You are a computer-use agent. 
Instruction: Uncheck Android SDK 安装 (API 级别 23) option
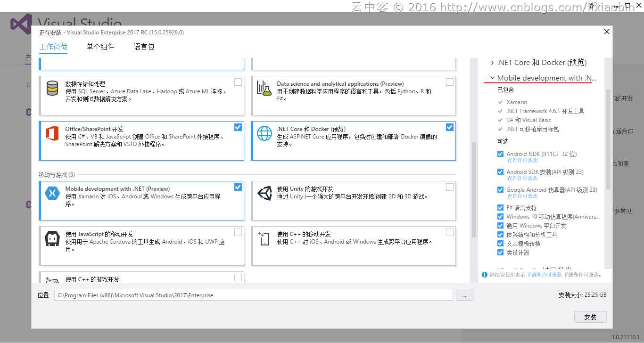coord(500,172)
